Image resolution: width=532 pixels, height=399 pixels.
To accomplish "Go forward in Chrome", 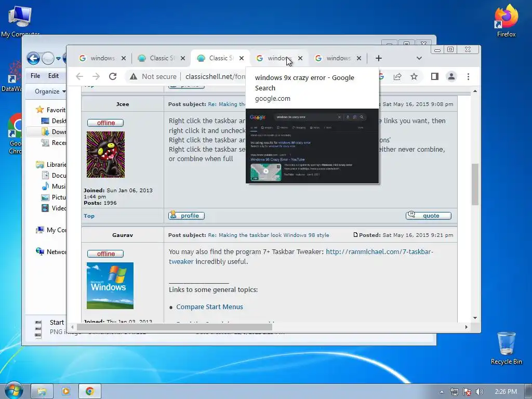I will point(96,76).
